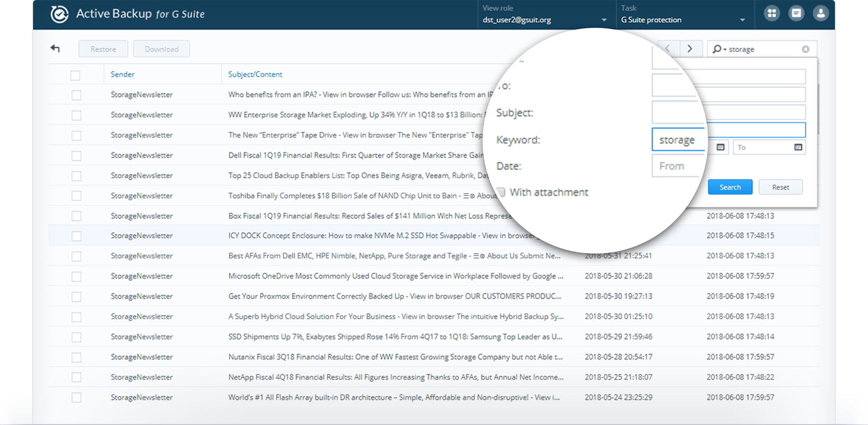Check the 'Superb Hybrid Cloud Solution' row
The height and width of the screenshot is (425, 868).
click(76, 317)
